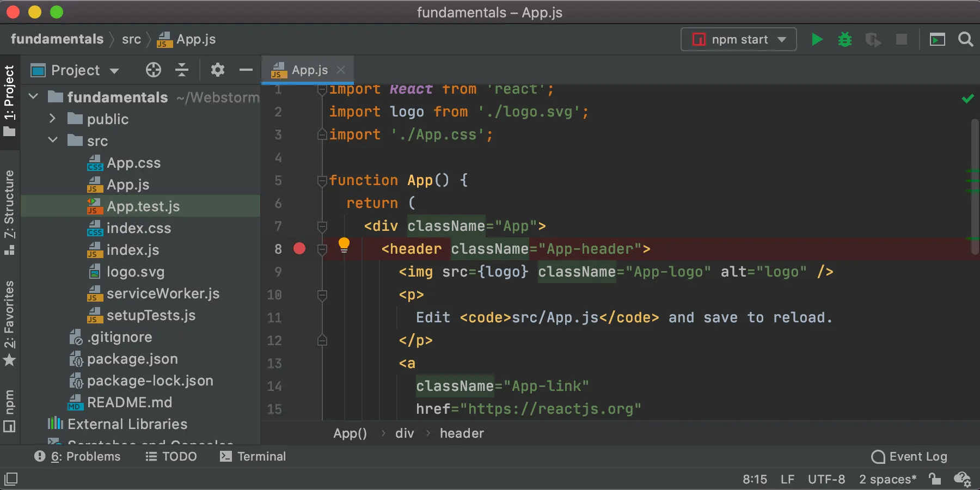The width and height of the screenshot is (980, 490).
Task: Open the Project view dropdown
Action: 75,70
